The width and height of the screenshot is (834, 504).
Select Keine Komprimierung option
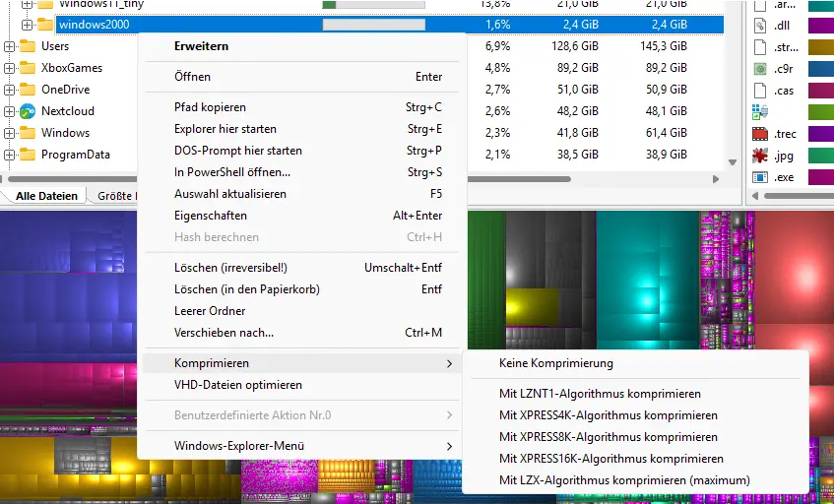tap(555, 363)
